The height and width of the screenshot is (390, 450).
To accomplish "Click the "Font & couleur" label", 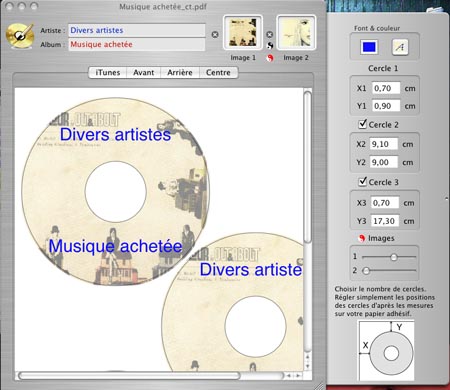I will [x=377, y=28].
